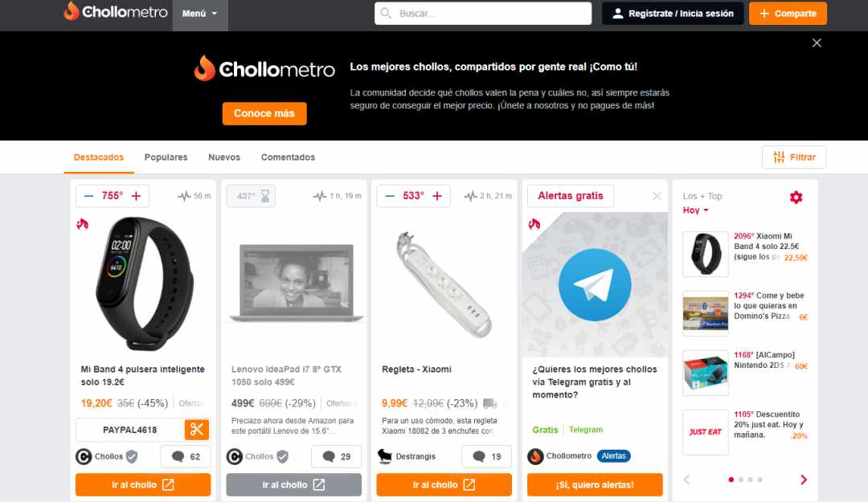Click ¡Sí, quiero alertas! button
Screen dimensions: 868x502
595,485
